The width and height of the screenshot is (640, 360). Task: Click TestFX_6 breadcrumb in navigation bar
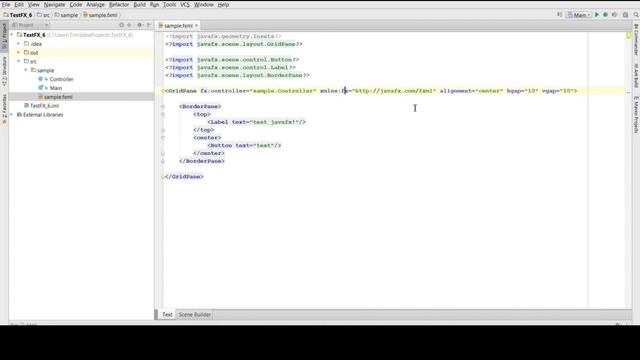click(18, 15)
